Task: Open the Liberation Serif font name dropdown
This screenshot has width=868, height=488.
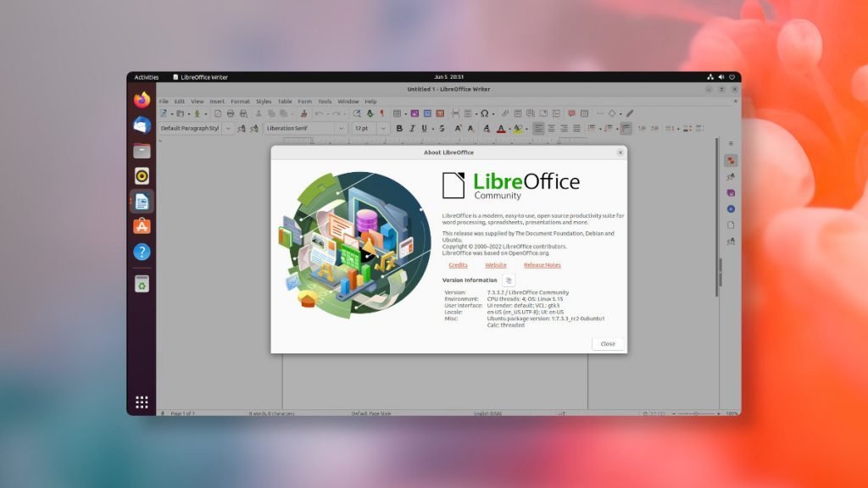Action: (341, 129)
